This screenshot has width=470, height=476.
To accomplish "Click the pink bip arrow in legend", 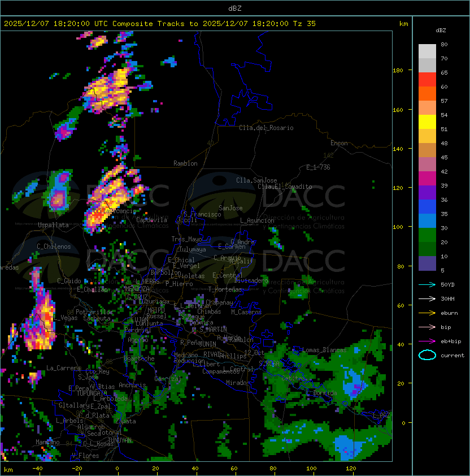I will pyautogui.click(x=427, y=327).
